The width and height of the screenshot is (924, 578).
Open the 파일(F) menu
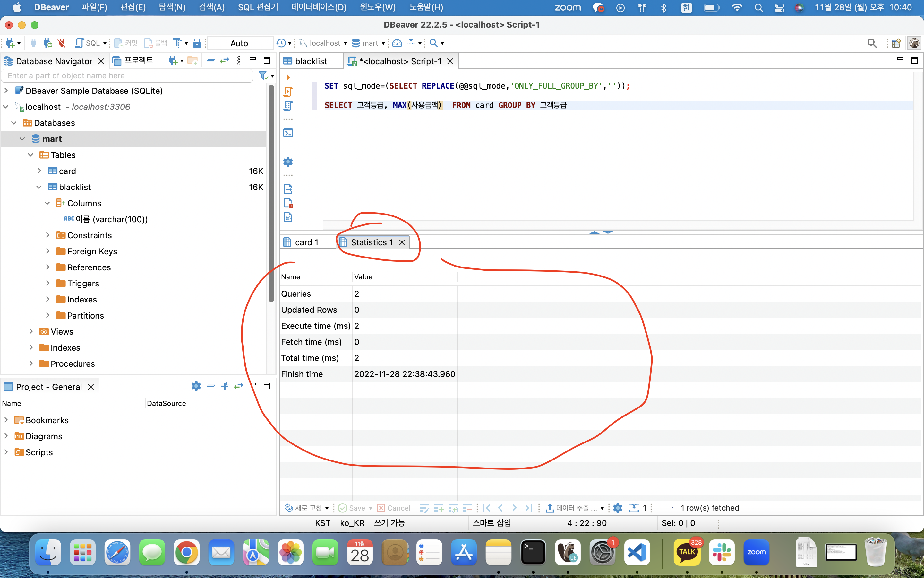pos(94,7)
